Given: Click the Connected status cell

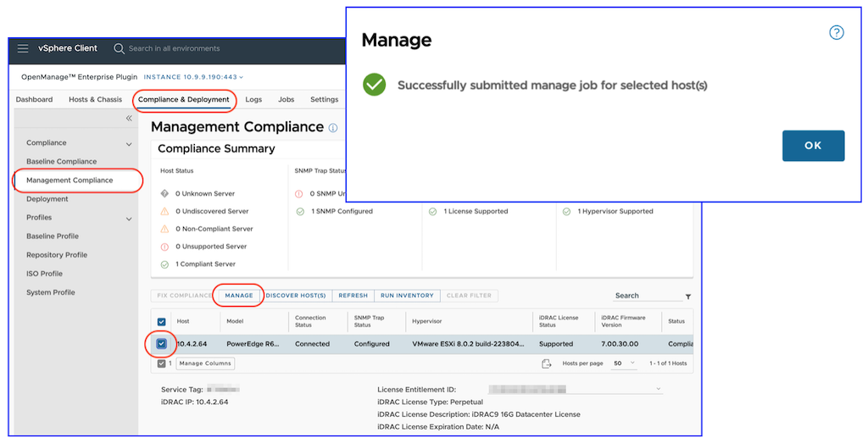Looking at the screenshot, I should [312, 344].
